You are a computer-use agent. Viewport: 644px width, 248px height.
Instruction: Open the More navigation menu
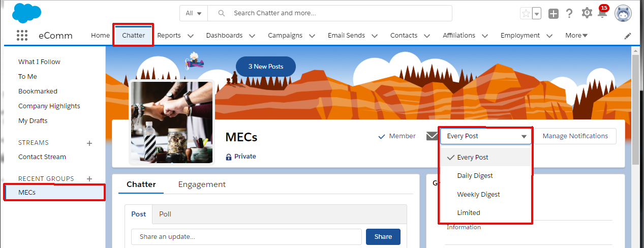576,36
